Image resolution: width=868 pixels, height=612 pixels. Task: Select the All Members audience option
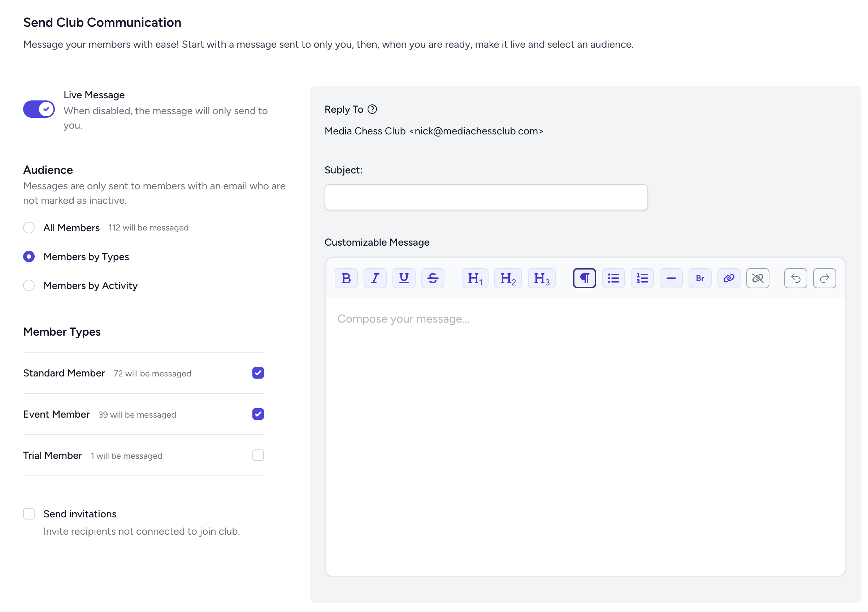(x=29, y=228)
